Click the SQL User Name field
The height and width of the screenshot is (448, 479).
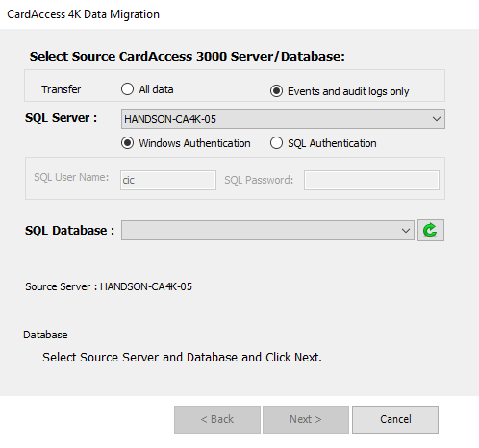click(x=168, y=180)
